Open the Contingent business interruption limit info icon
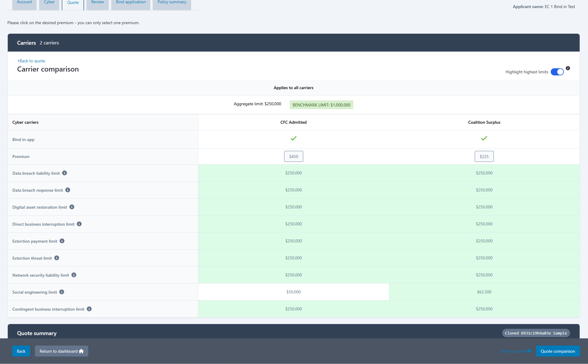 click(x=89, y=309)
